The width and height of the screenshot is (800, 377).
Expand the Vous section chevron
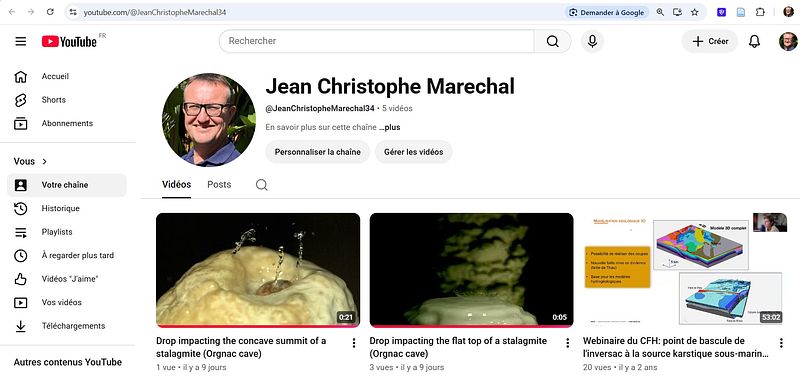tap(44, 161)
